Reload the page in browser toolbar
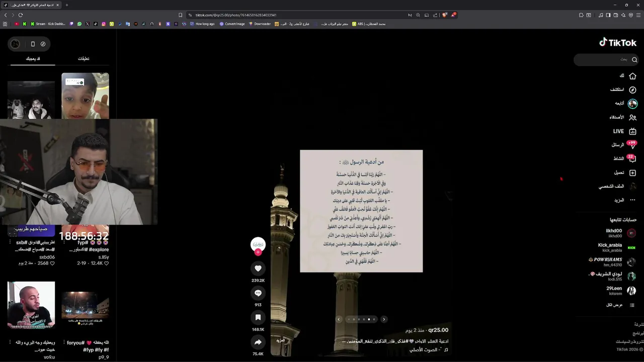 21,15
